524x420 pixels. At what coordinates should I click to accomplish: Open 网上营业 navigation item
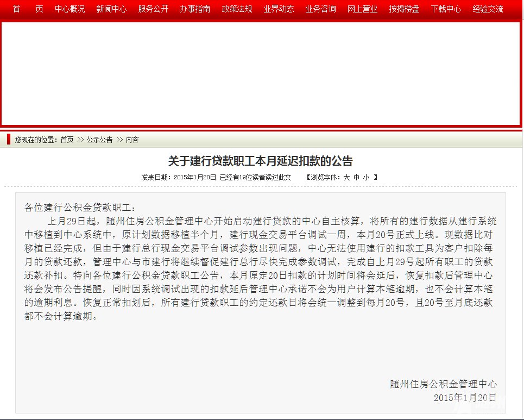(x=362, y=9)
